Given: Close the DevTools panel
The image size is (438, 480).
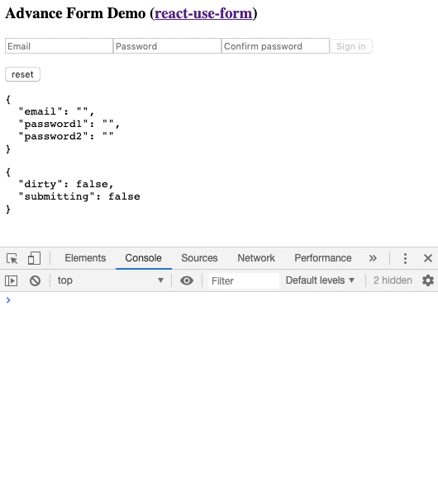Looking at the screenshot, I should click(x=428, y=258).
